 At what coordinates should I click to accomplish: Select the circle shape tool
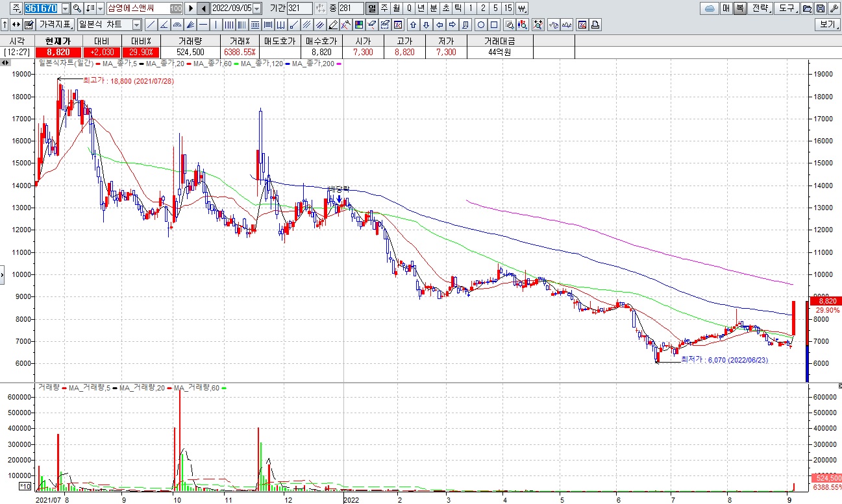pos(481,25)
